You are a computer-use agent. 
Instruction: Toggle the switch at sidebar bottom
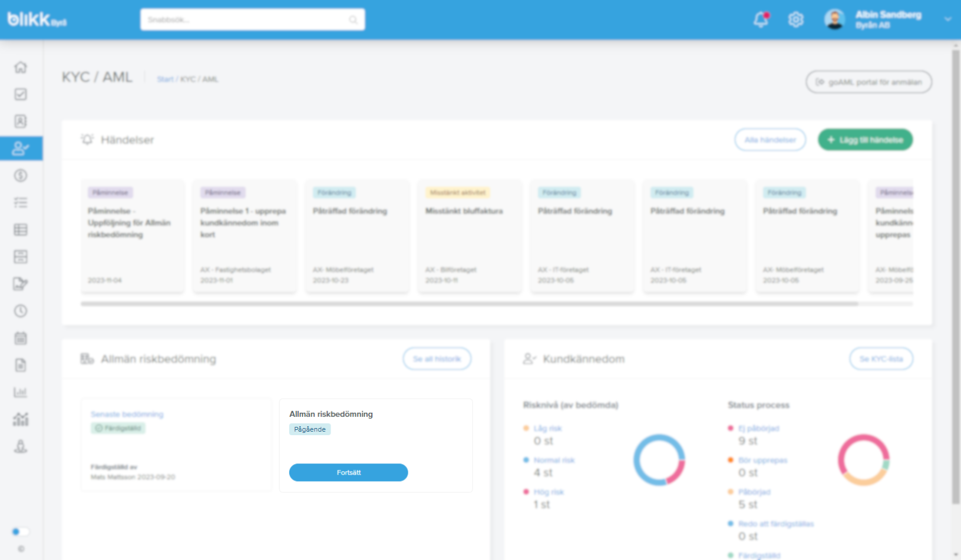(x=21, y=532)
